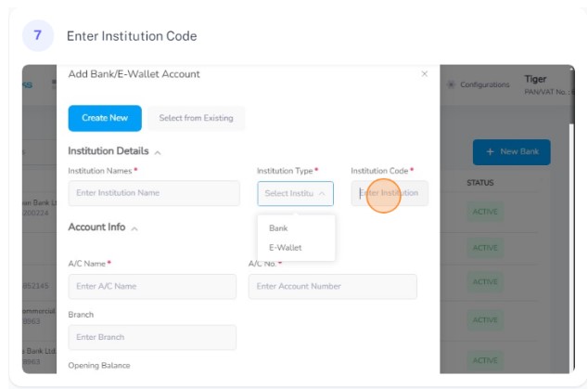The width and height of the screenshot is (588, 389).
Task: Open the Configurations menu link
Action: [484, 84]
